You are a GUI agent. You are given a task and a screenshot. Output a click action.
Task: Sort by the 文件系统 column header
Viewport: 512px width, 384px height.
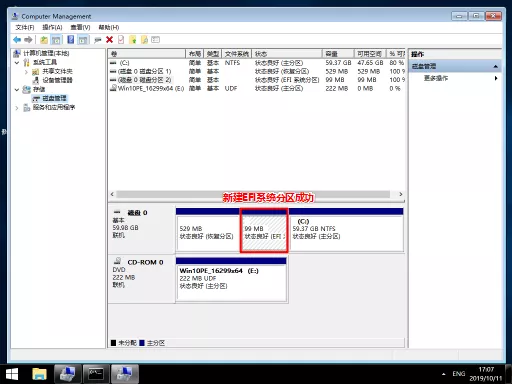coord(237,54)
